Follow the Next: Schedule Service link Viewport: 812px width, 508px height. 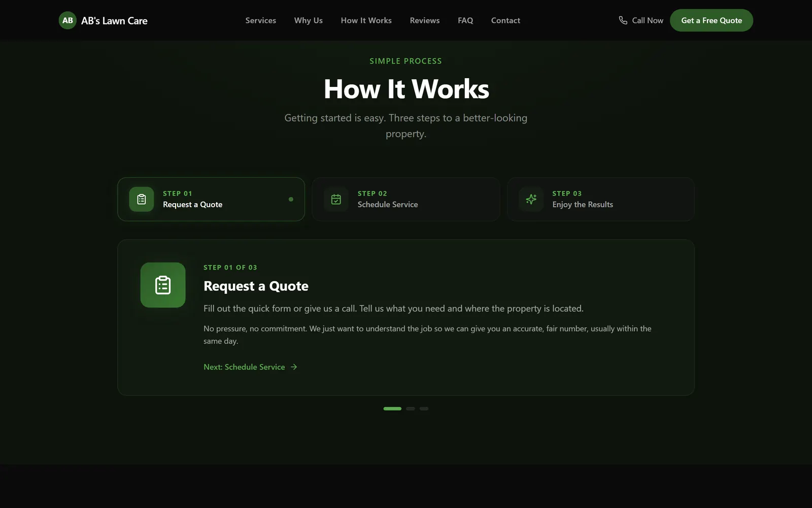point(250,367)
